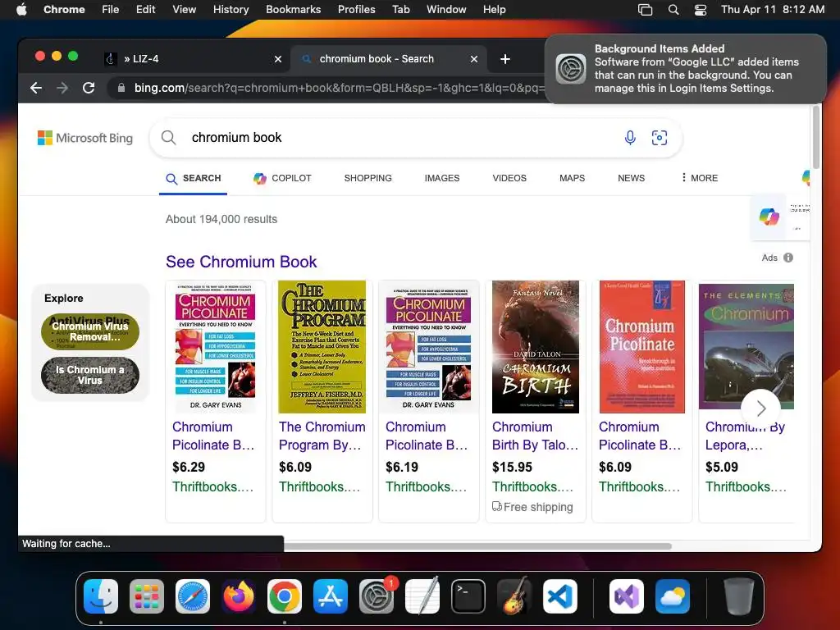
Task: Open the Bookmarks menu
Action: pos(293,10)
